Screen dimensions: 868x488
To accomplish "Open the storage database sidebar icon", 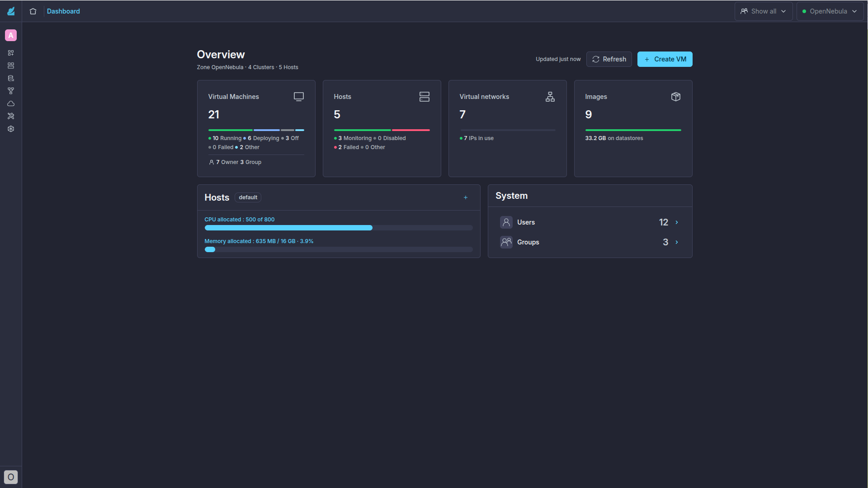I will 11,78.
